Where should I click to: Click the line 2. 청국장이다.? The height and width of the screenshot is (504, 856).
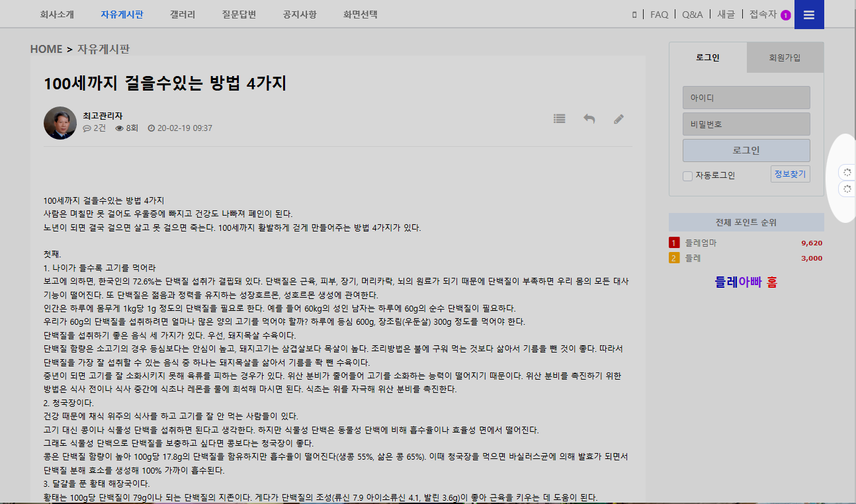click(69, 403)
